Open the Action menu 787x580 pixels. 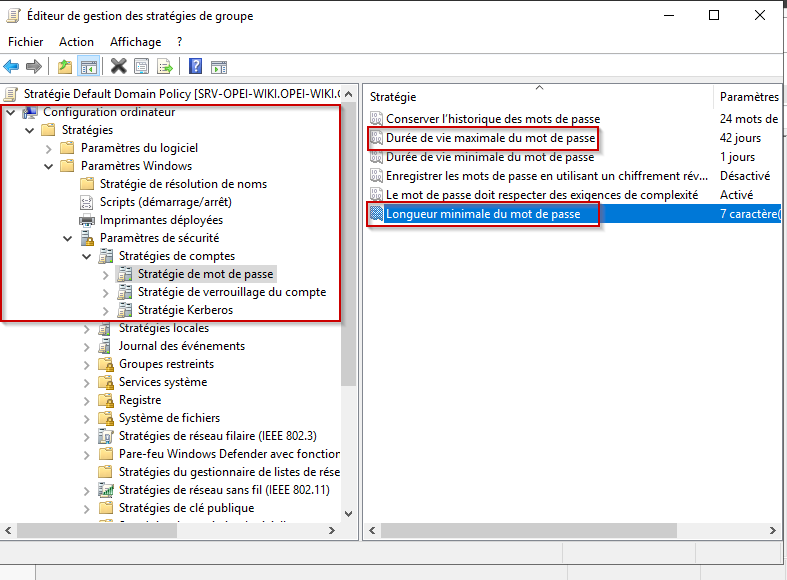[76, 42]
